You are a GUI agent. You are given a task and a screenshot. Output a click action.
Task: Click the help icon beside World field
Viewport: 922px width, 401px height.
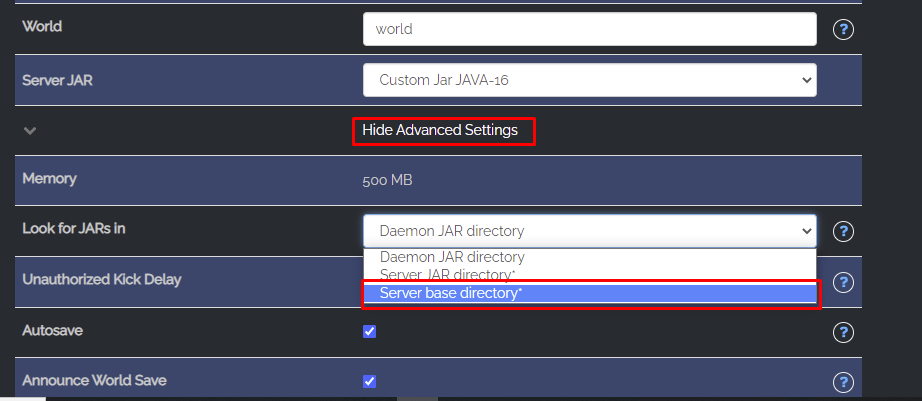click(x=843, y=29)
